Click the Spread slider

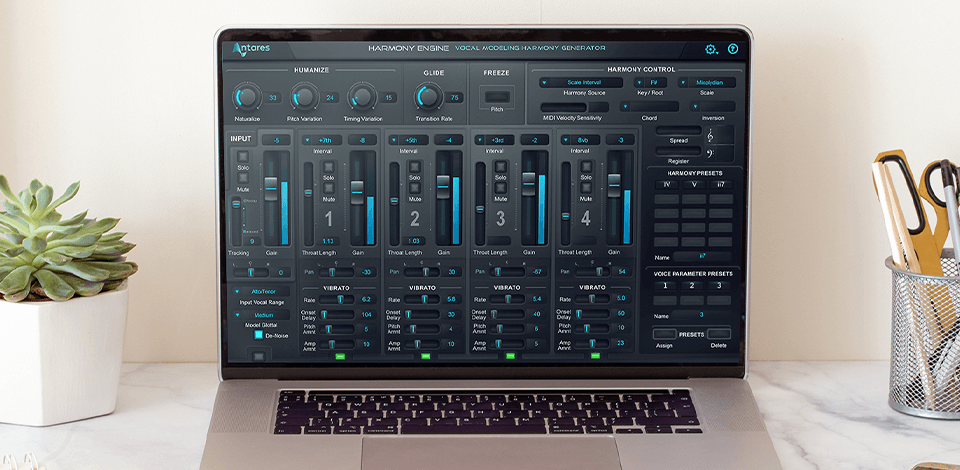click(x=678, y=130)
